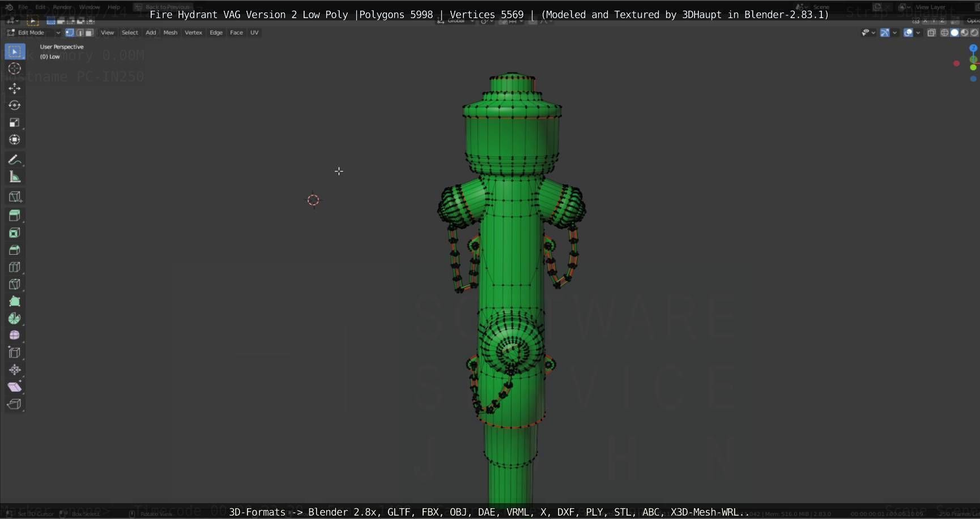Viewport: 980px width, 519px height.
Task: Enable vertex select mode
Action: pyautogui.click(x=70, y=33)
